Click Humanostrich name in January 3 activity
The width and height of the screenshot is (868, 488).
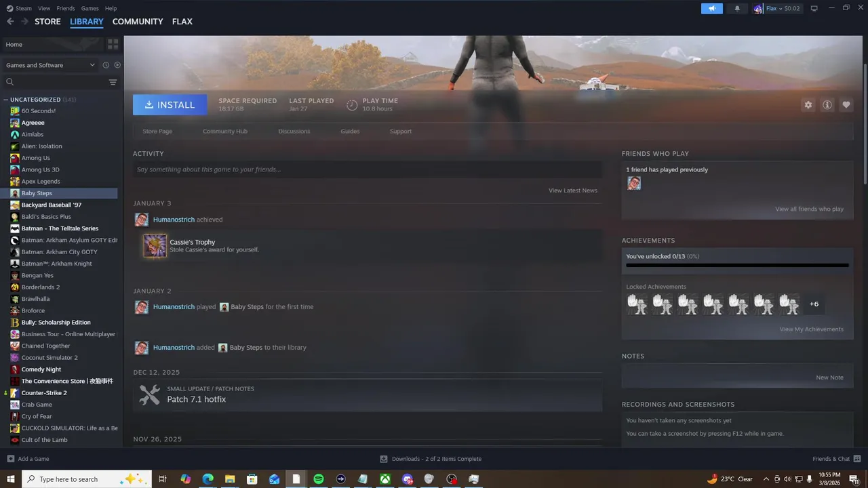[x=174, y=220]
